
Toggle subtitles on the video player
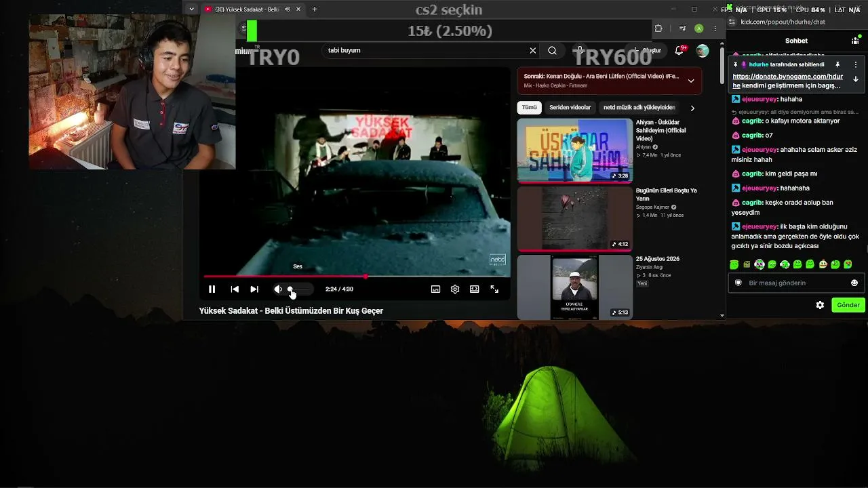pyautogui.click(x=436, y=289)
